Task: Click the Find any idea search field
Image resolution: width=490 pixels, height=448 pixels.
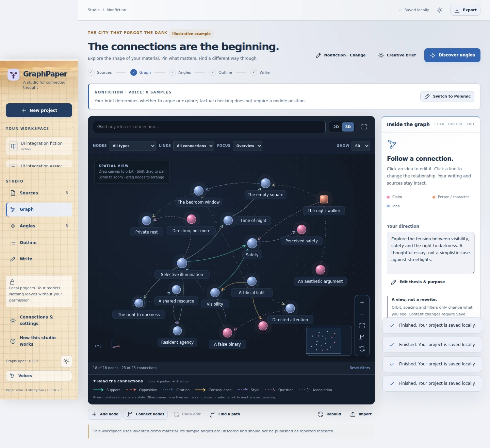Action: (209, 127)
